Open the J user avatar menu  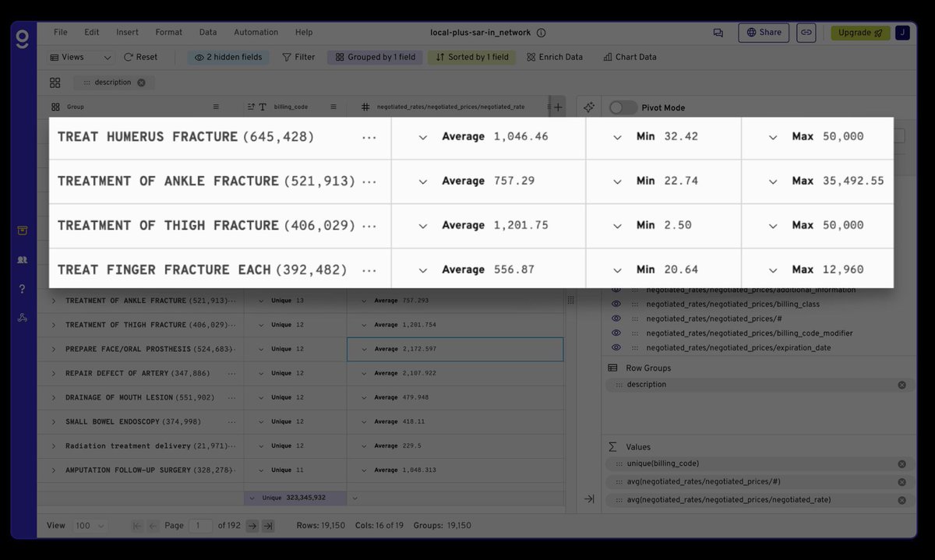coord(902,33)
